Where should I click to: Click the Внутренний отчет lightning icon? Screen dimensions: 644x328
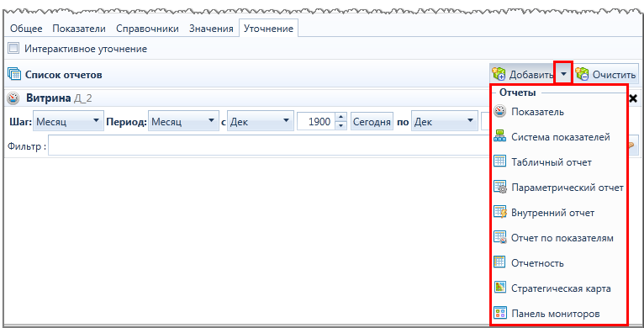pos(499,213)
